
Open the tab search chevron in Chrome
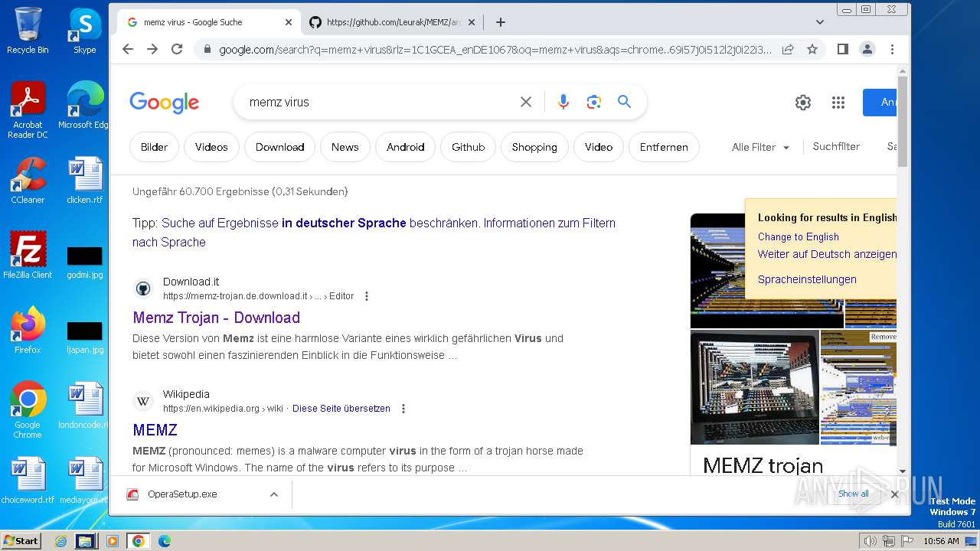click(820, 22)
